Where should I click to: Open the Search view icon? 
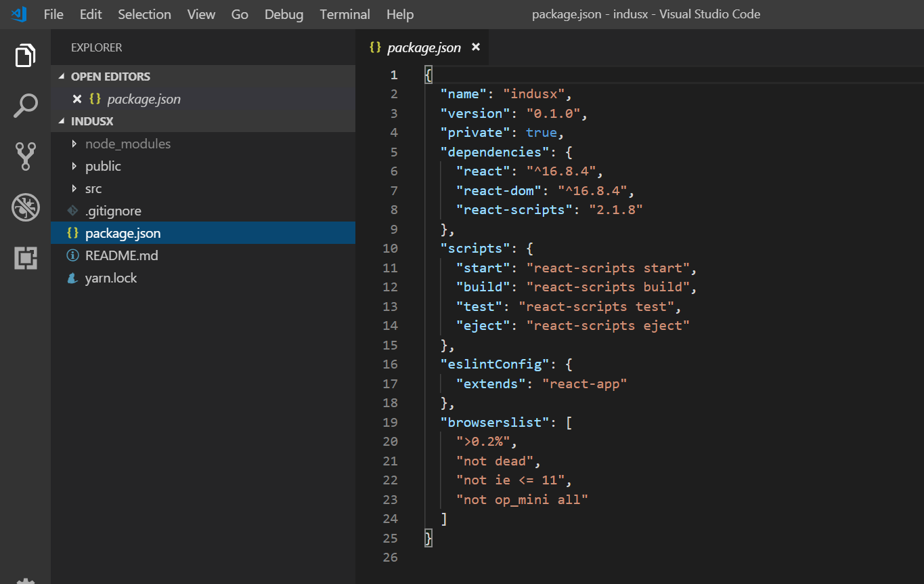click(25, 106)
